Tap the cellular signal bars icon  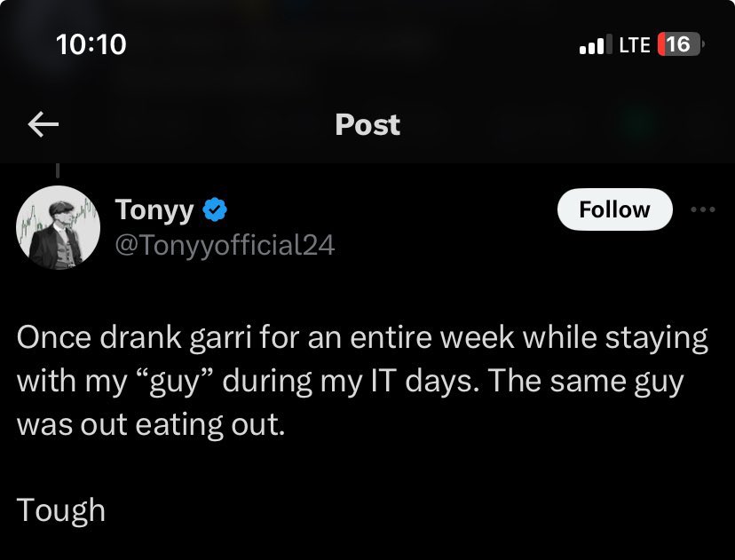pyautogui.click(x=596, y=44)
